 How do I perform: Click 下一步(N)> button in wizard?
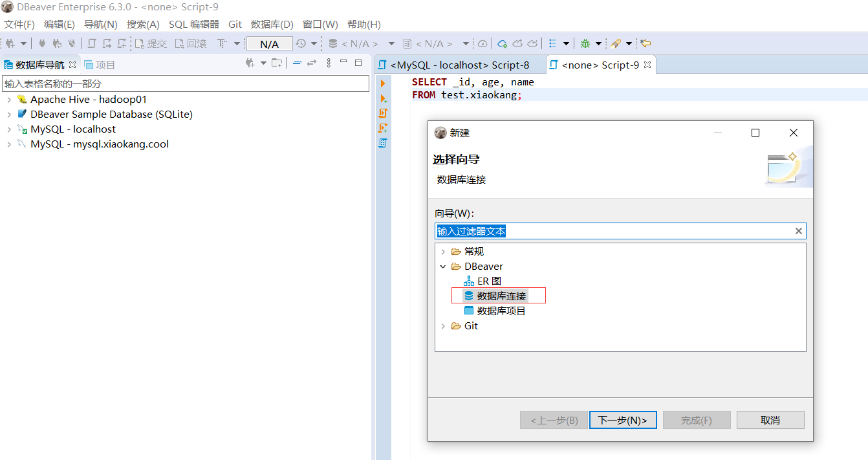[623, 420]
